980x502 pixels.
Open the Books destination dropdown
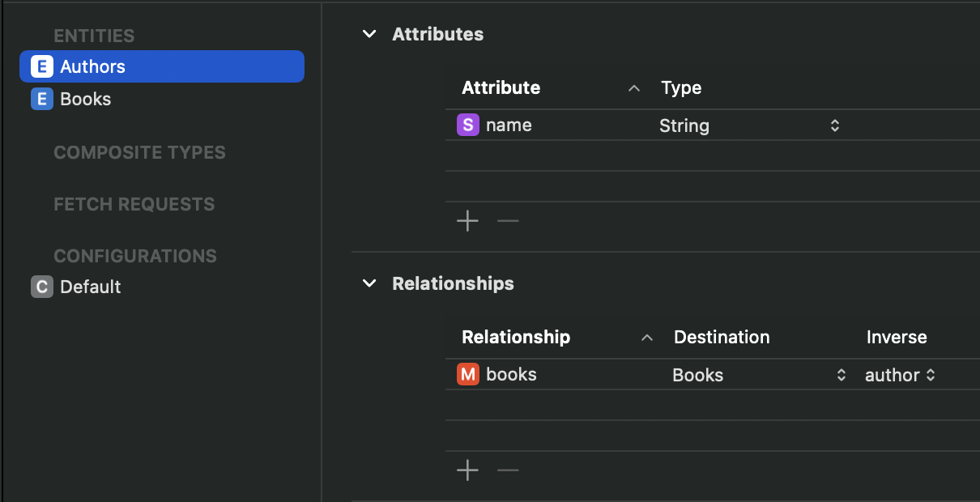tap(760, 375)
